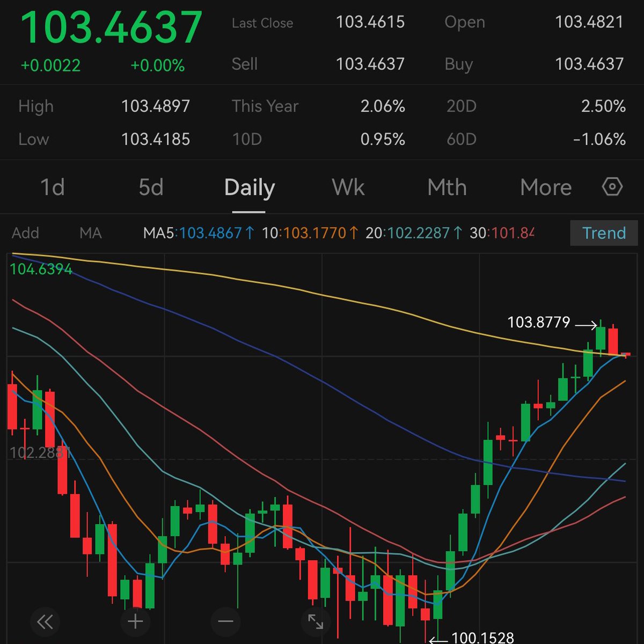Zoom in with the plus icon
This screenshot has width=644, height=644.
tap(135, 622)
